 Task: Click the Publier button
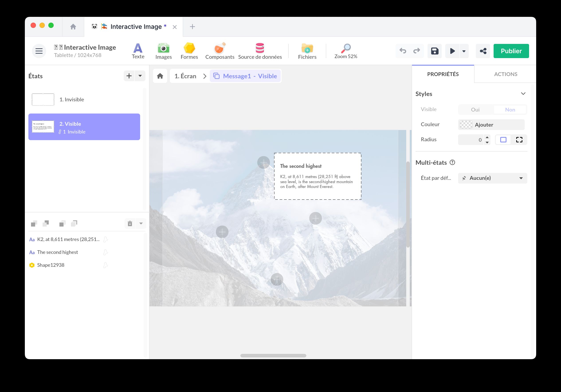(511, 51)
